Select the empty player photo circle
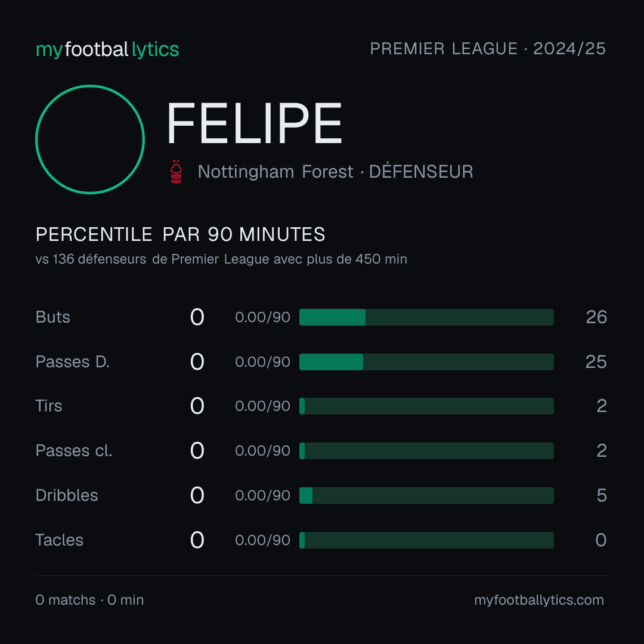The image size is (644, 644). [90, 139]
